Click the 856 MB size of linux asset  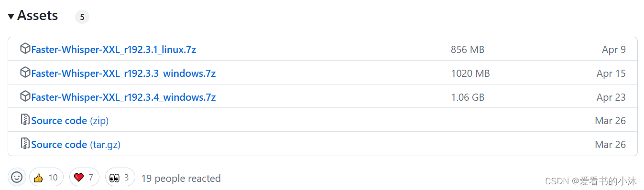point(468,50)
